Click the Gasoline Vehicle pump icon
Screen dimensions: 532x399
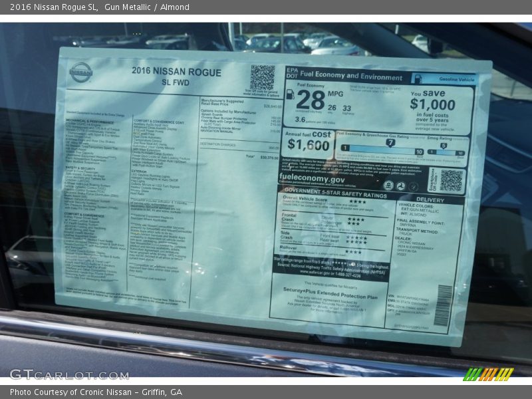tap(417, 78)
